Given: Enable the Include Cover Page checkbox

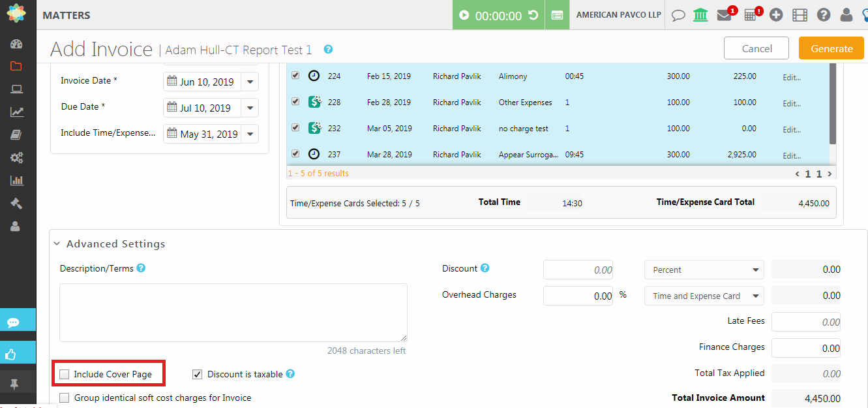Looking at the screenshot, I should [x=65, y=374].
